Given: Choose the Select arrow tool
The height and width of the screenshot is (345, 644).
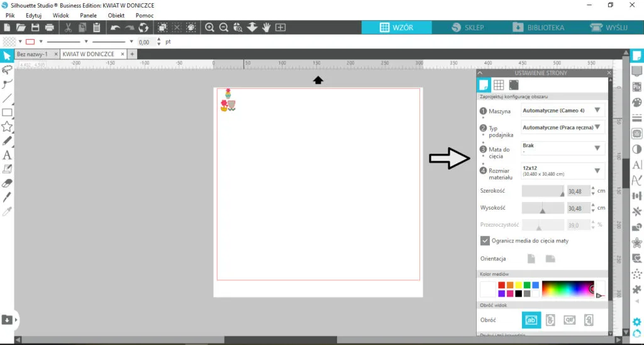Looking at the screenshot, I should (7, 55).
